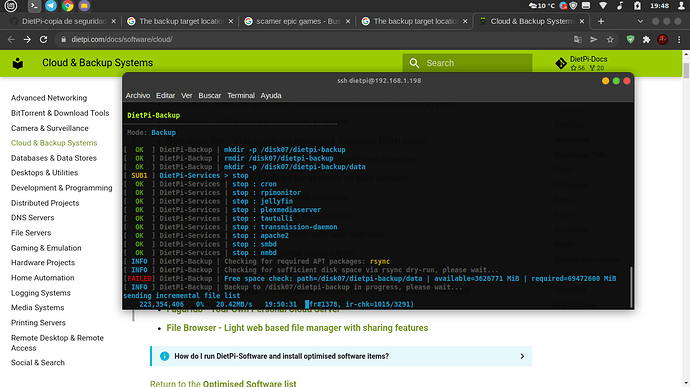Click the docs Search input field
Viewport: 690px width, 387px height.
coord(467,63)
